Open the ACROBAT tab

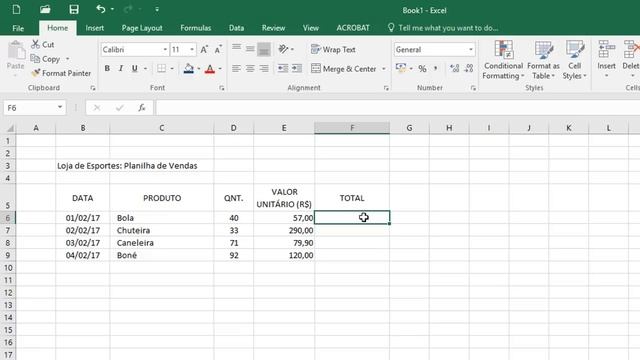353,28
